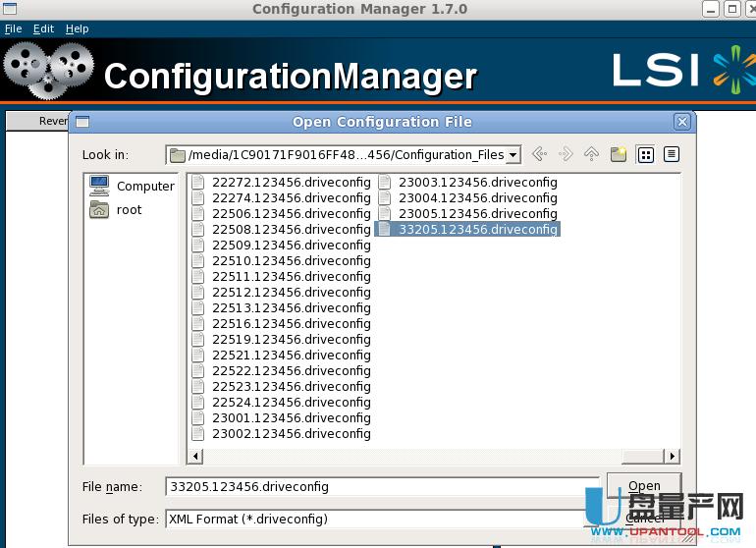Select Computer in the sidebar
This screenshot has width=756, height=548.
click(x=133, y=186)
